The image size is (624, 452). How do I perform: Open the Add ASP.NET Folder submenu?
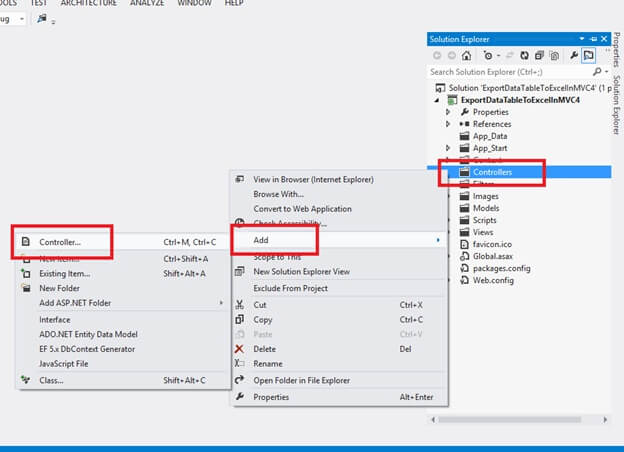pyautogui.click(x=123, y=303)
